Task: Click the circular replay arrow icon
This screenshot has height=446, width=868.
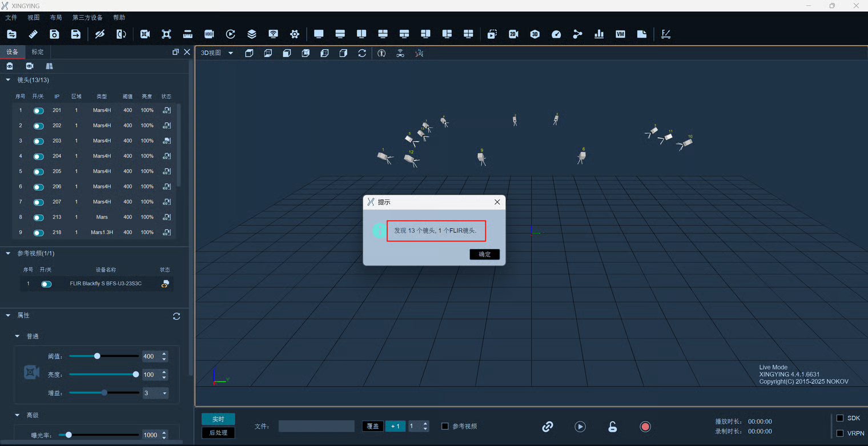Action: click(x=231, y=34)
